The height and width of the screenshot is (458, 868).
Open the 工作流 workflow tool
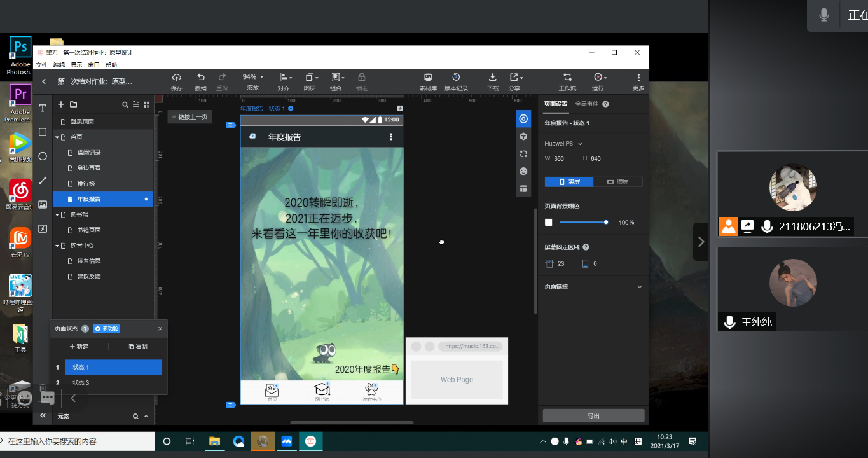[x=567, y=82]
